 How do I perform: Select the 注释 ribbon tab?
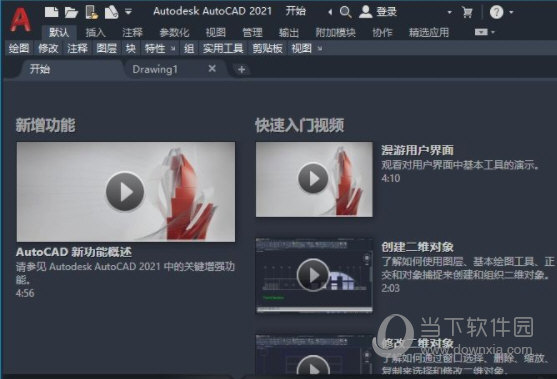(x=133, y=33)
